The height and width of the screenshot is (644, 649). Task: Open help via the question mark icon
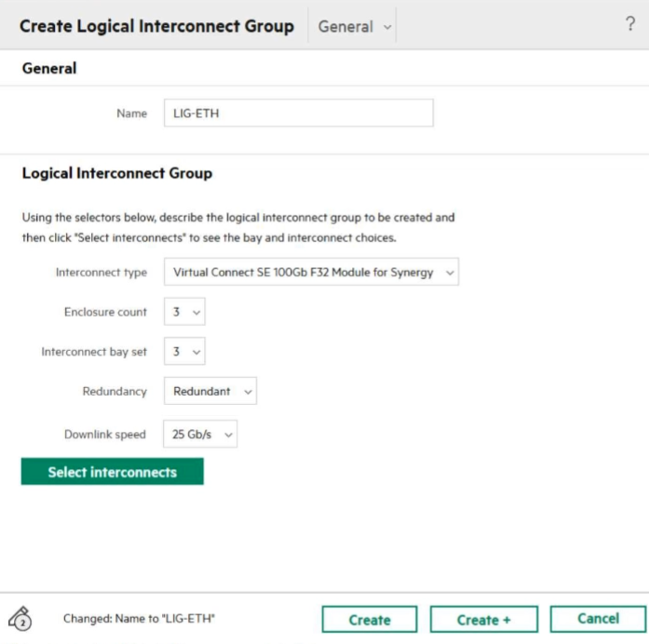pos(629,25)
